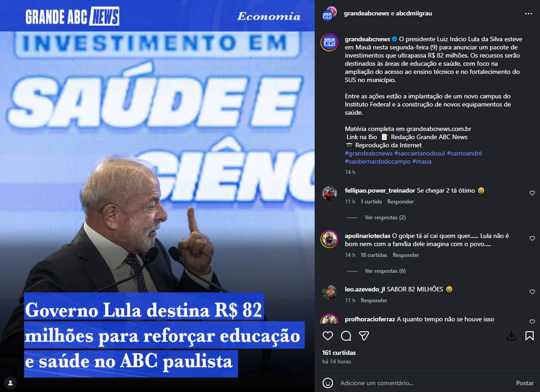Download the post with the arrow icon
540x392 pixels.
click(x=511, y=336)
